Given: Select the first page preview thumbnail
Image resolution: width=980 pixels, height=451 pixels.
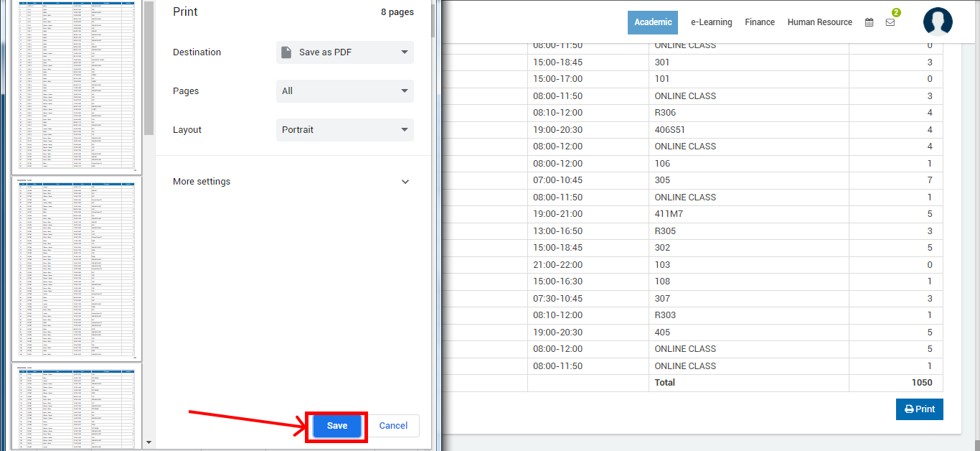Looking at the screenshot, I should 77,86.
